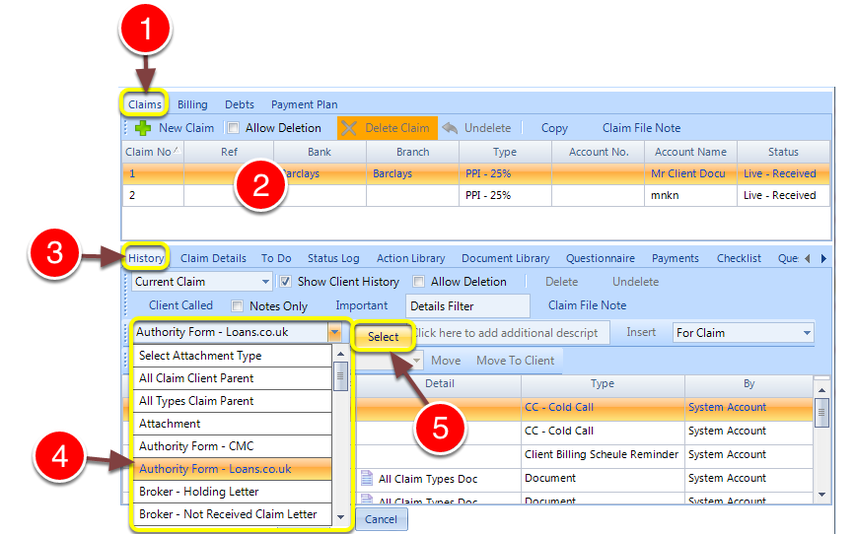Open the Claims tab
Screen dimensions: 855x534
(x=144, y=104)
